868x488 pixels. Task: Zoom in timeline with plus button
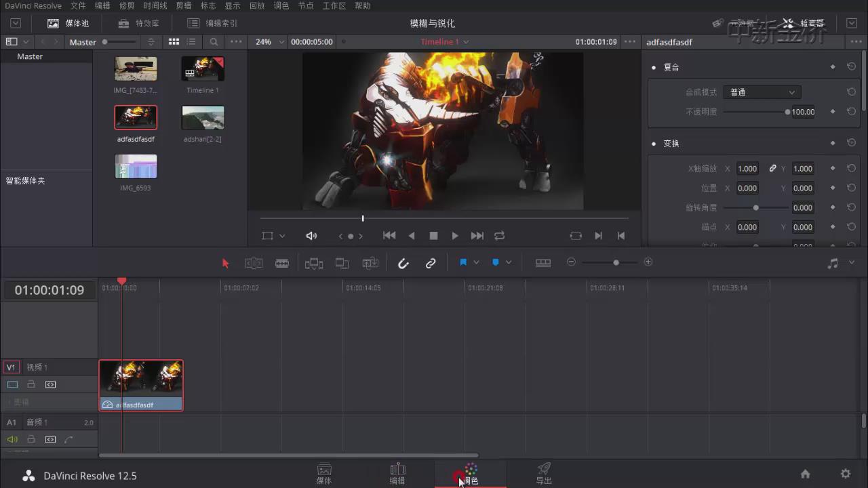click(x=648, y=262)
